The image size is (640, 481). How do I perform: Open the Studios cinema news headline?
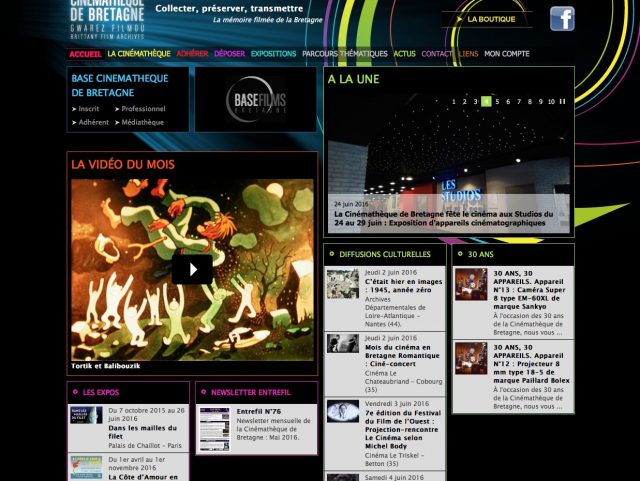click(444, 218)
